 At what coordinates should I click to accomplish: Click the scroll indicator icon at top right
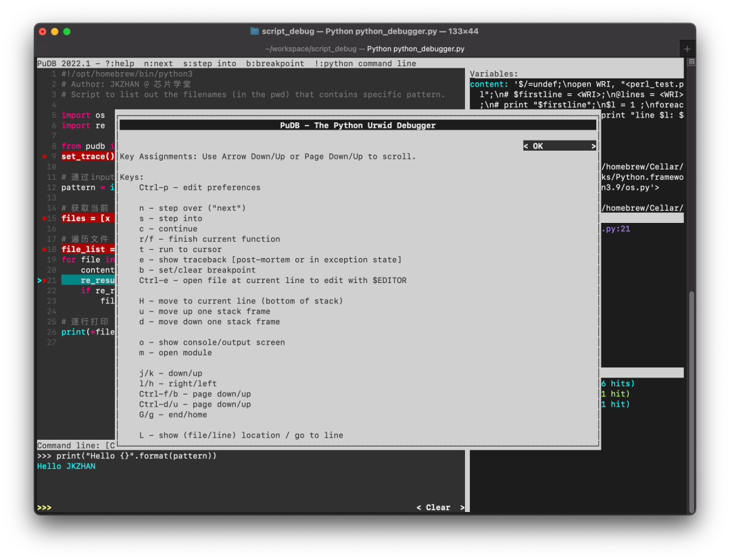pos(691,62)
